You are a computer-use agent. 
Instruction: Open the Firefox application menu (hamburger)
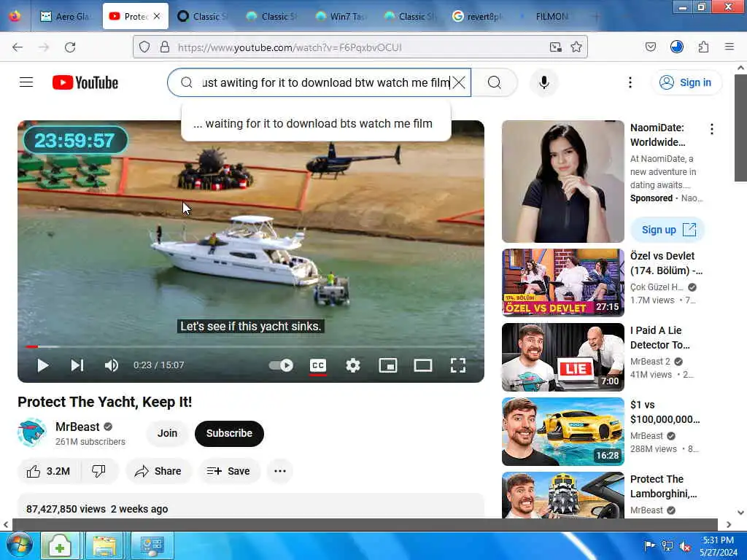click(x=729, y=47)
